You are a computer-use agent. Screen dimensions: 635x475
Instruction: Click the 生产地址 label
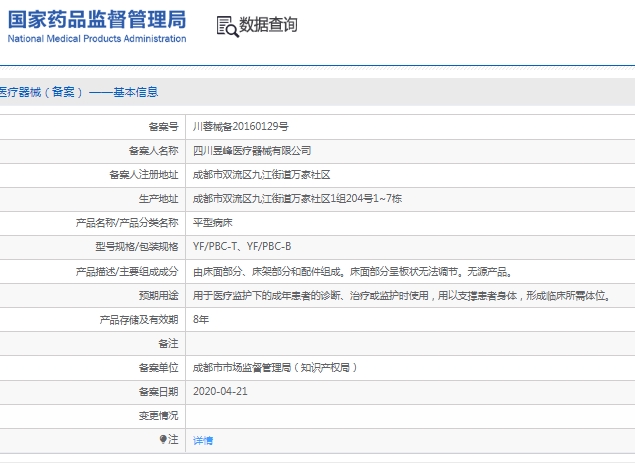158,198
